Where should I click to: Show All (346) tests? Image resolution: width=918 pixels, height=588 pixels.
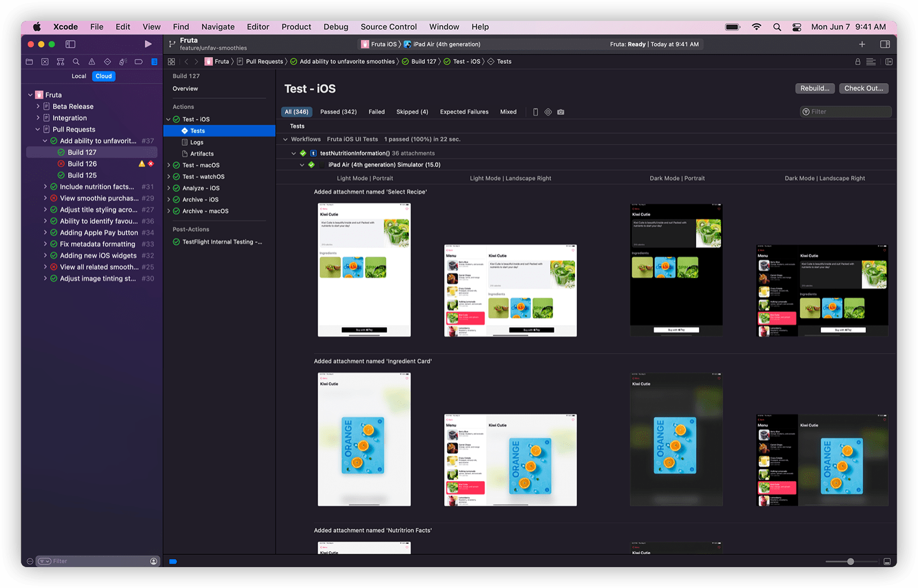pos(297,112)
